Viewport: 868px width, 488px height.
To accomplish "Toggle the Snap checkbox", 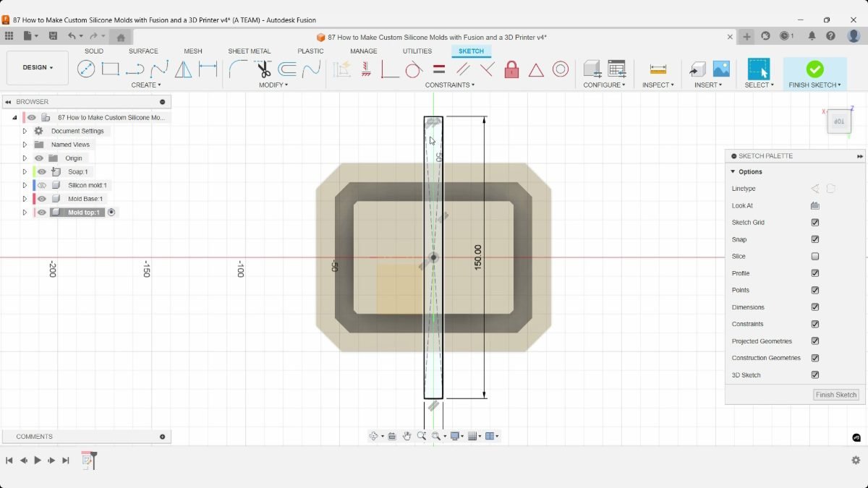I will pos(815,239).
